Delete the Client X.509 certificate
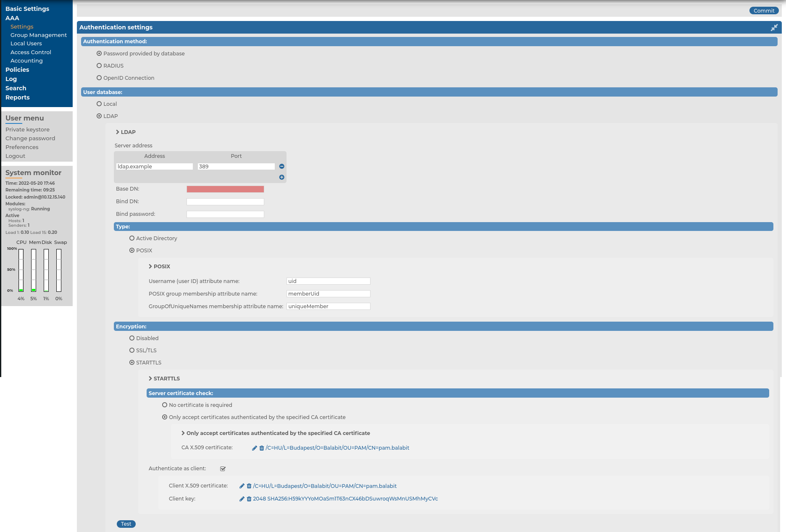Viewport: 786px width, 532px height. coord(249,486)
